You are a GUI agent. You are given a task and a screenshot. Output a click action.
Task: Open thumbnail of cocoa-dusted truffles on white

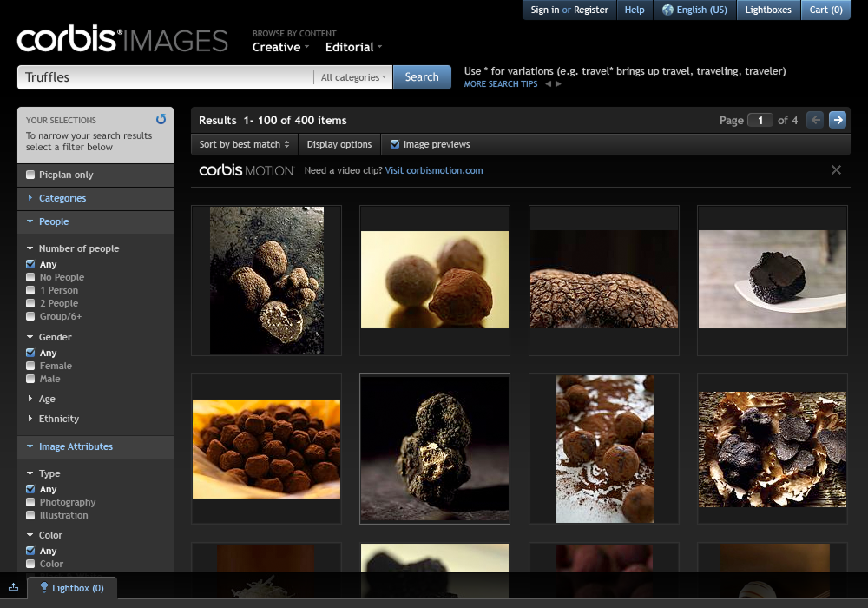click(x=604, y=449)
